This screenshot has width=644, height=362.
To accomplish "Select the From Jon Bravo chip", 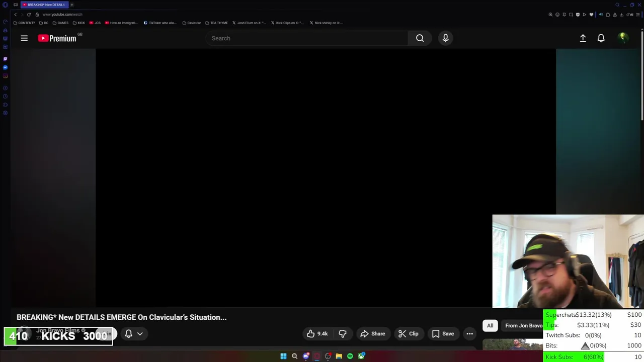I will pyautogui.click(x=523, y=326).
